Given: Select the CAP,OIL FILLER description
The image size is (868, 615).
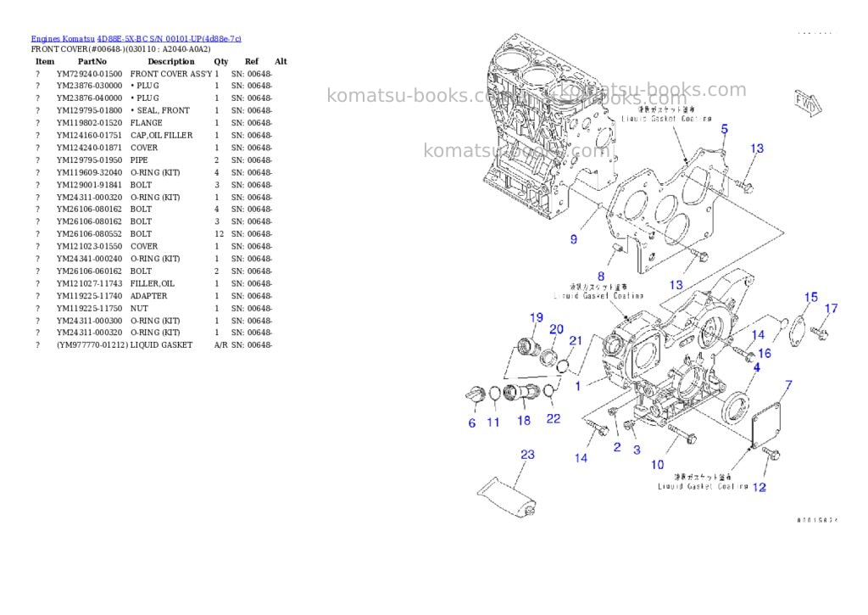Looking at the screenshot, I should click(162, 135).
